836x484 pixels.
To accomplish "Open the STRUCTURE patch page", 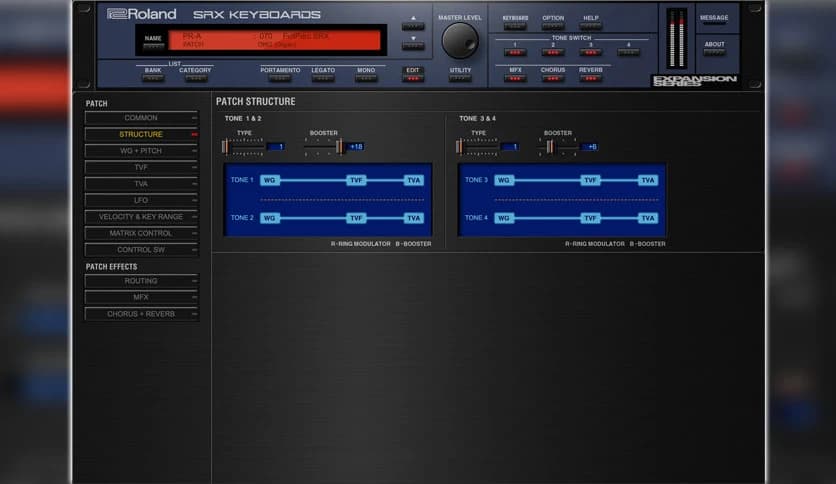I will [141, 134].
